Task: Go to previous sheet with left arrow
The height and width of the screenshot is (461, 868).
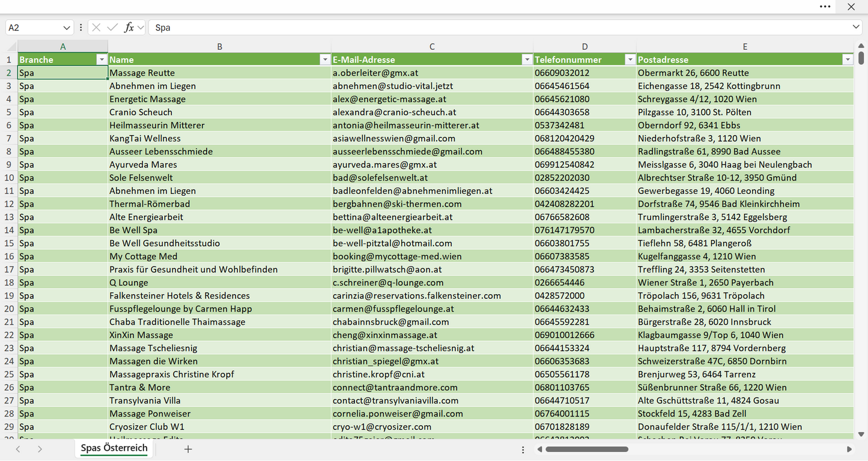Action: point(18,449)
